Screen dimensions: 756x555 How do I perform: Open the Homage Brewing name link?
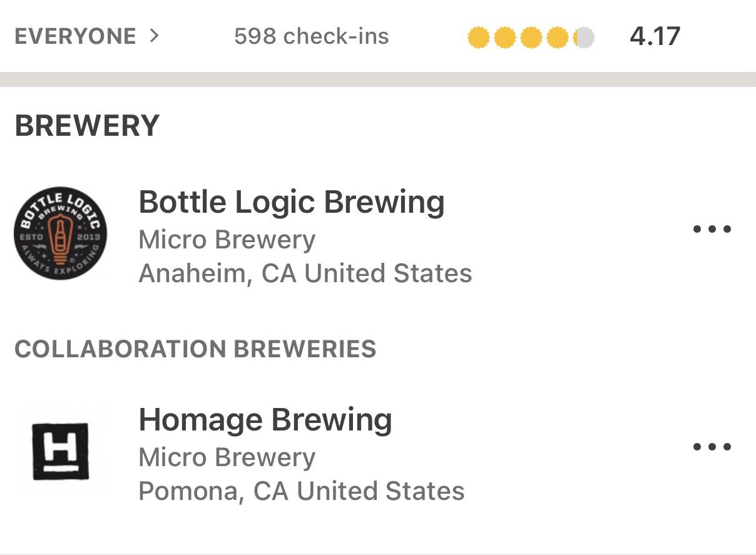click(265, 419)
